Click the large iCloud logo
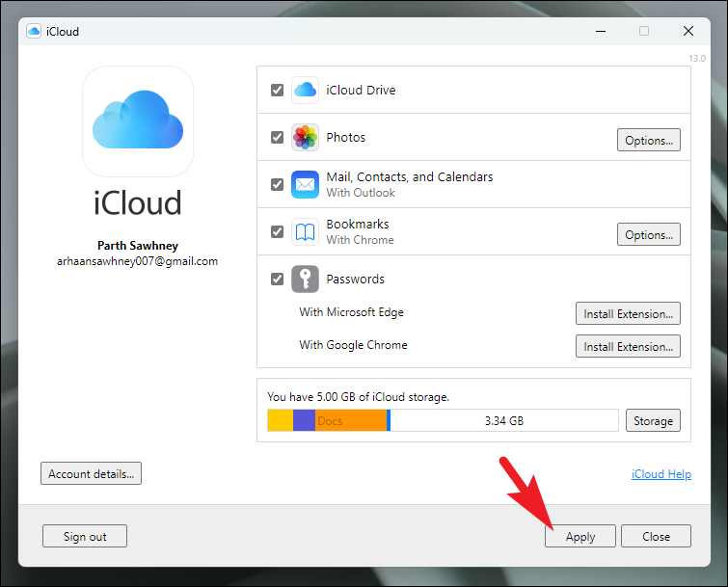Image resolution: width=728 pixels, height=587 pixels. (x=138, y=121)
